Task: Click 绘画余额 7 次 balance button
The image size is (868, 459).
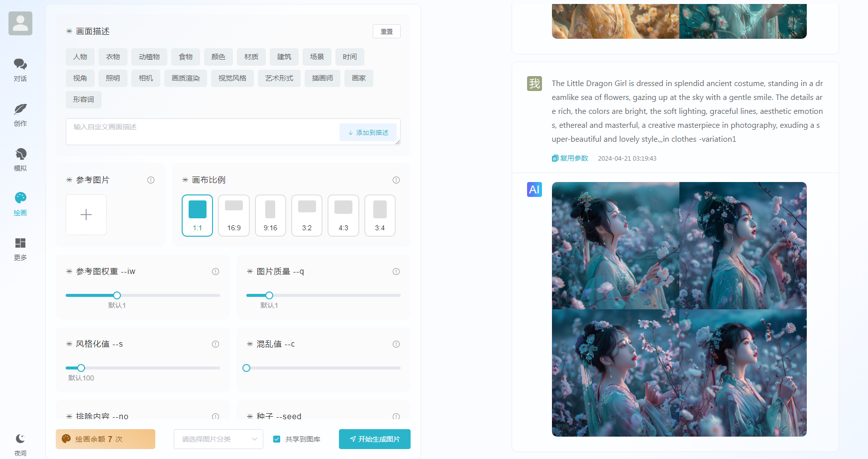Action: click(x=106, y=439)
